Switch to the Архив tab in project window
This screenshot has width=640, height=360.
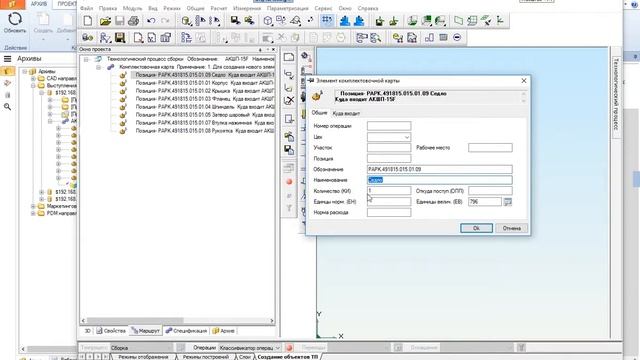tap(223, 331)
